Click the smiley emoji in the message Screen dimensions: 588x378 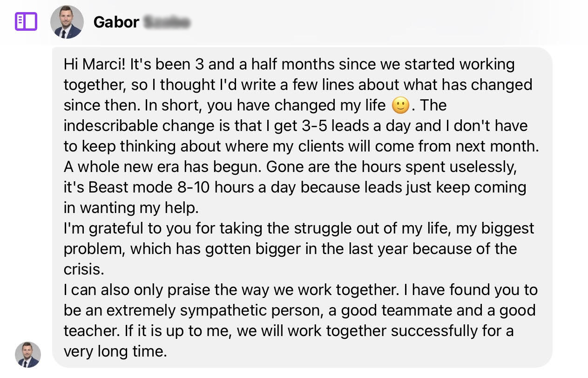coord(400,105)
